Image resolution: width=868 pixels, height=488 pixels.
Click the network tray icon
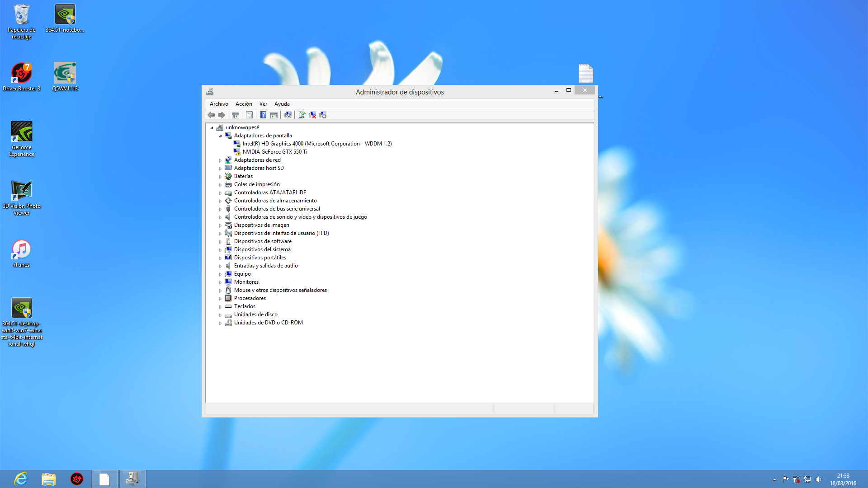807,479
